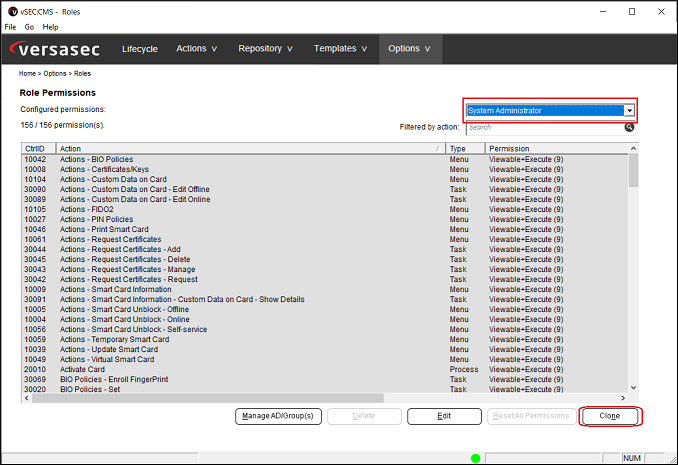Click the horizontal scrollbar thumb
The width and height of the screenshot is (678, 465).
tap(208, 398)
